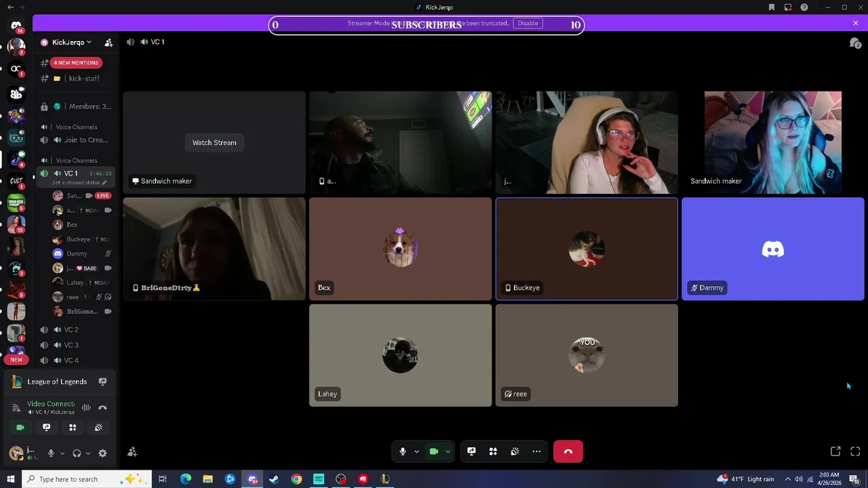Select Buckeye in the VC 1 user list
868x488 pixels.
pyautogui.click(x=81, y=239)
